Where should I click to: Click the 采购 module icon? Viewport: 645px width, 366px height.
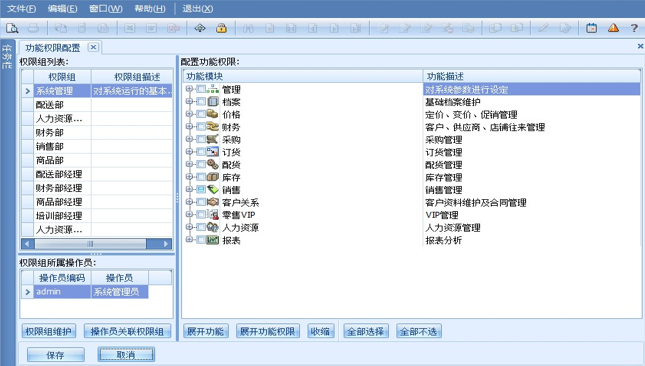click(213, 139)
